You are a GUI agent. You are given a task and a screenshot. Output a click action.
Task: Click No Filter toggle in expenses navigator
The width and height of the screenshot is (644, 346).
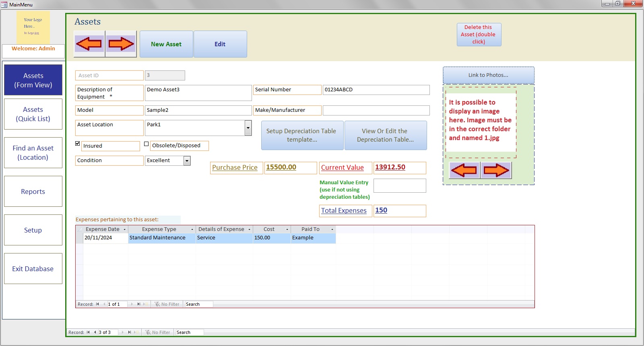pos(167,304)
